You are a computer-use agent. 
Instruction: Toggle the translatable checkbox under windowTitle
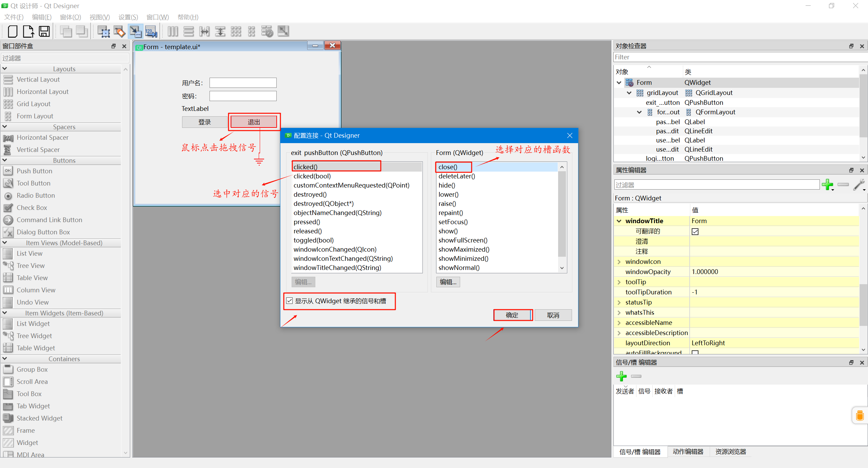click(695, 231)
